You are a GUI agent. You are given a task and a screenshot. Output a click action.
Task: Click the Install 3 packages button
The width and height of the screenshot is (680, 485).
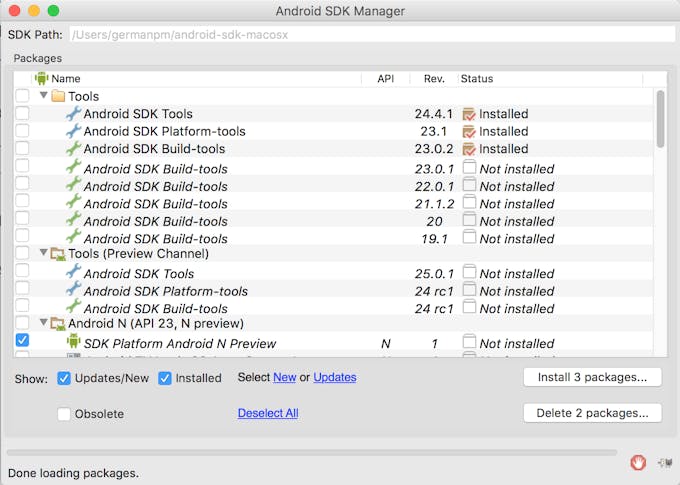point(592,377)
